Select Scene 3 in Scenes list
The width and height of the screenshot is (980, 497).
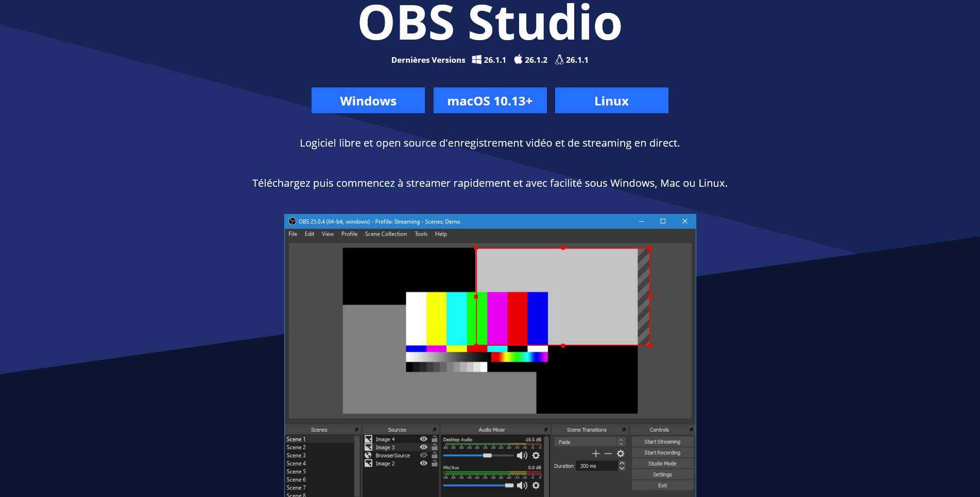319,455
